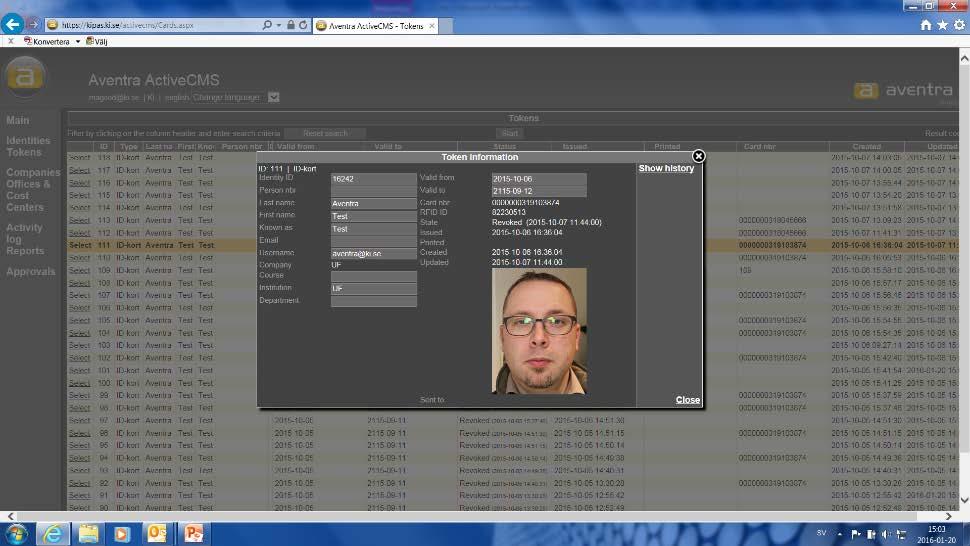Open the new tab button
Image resolution: width=970 pixels, height=546 pixels.
446,26
